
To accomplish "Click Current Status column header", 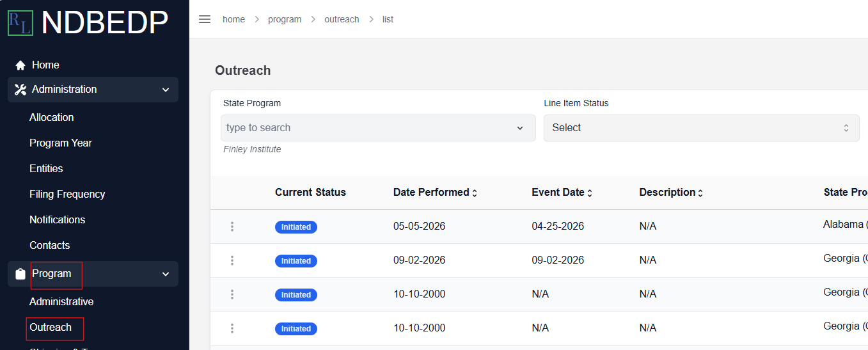I will tap(310, 192).
